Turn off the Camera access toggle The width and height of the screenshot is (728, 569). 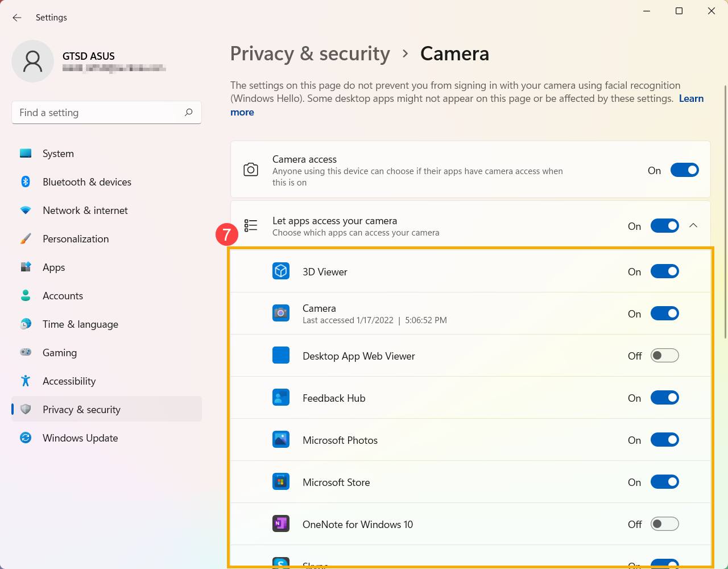pos(685,170)
